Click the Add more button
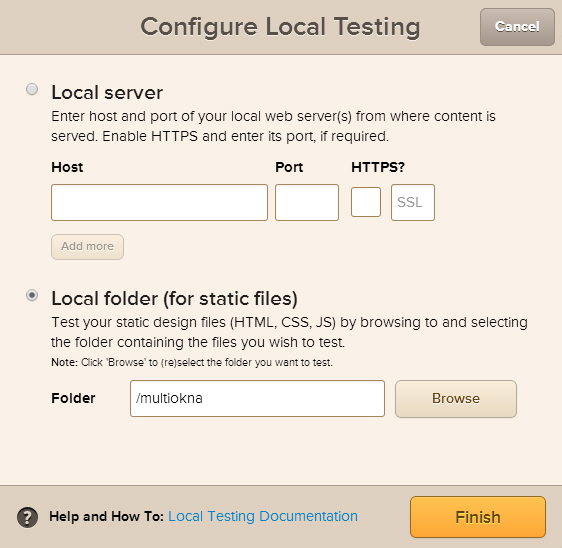 click(87, 247)
